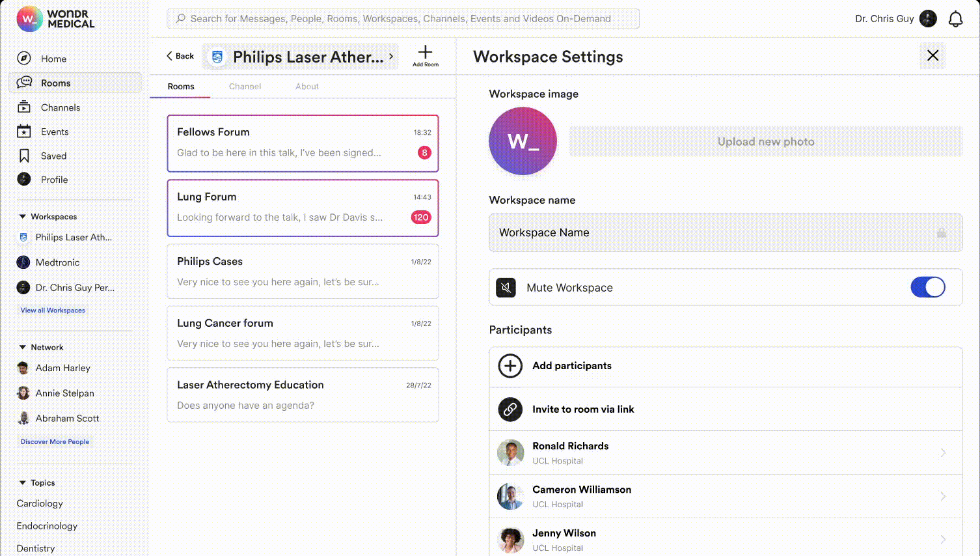The height and width of the screenshot is (556, 980).
Task: Collapse the Topics section
Action: [x=23, y=483]
